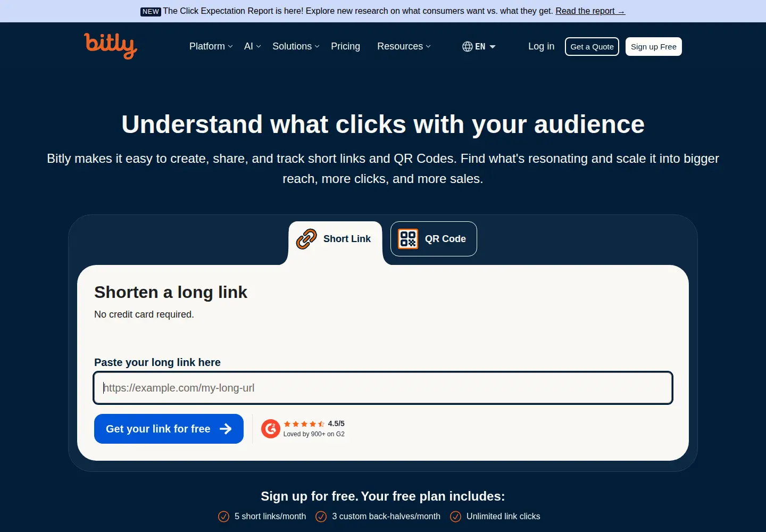
Task: Click the QR code icon
Action: (408, 239)
